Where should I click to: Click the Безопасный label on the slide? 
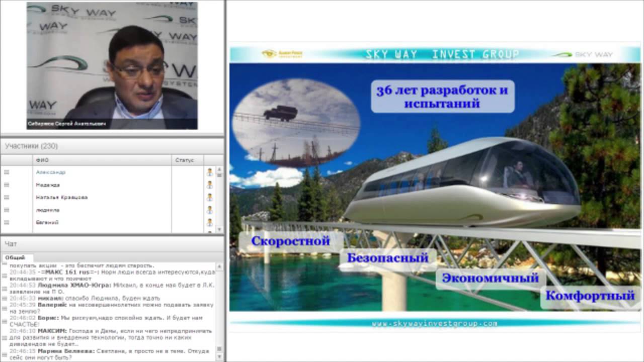[387, 258]
